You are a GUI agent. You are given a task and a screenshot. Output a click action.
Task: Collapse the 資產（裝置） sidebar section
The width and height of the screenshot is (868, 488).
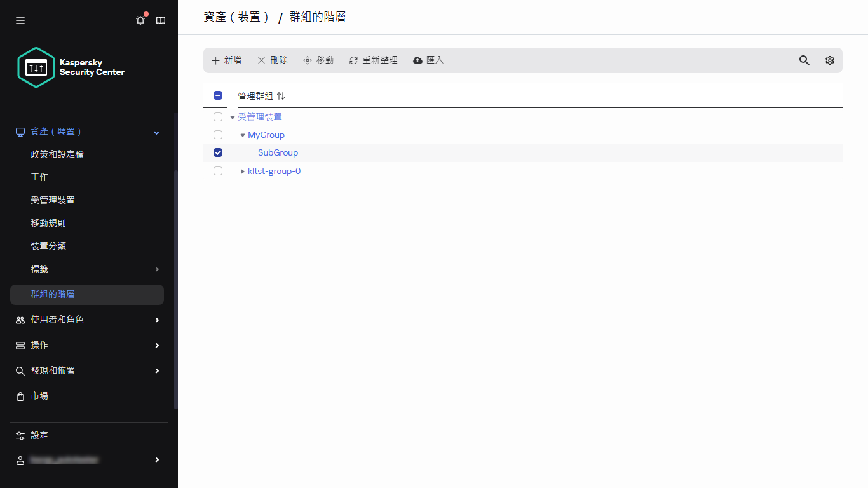coord(156,132)
